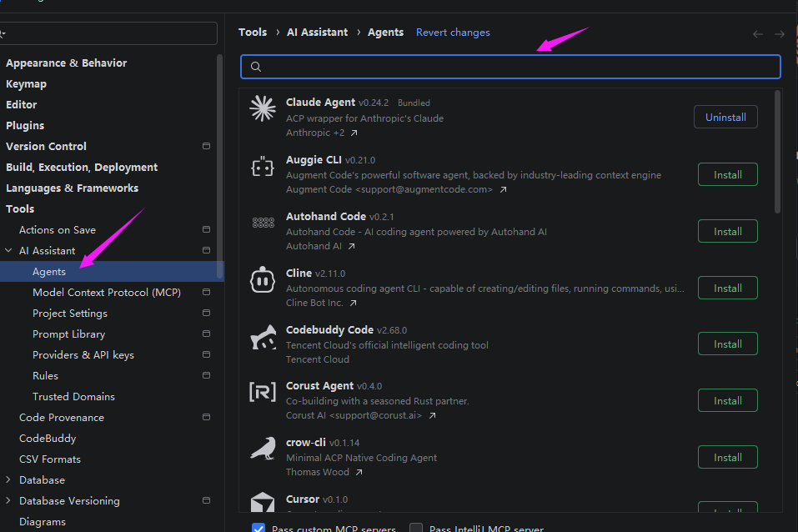Viewport: 798px width, 532px height.
Task: Open Version Control settings section
Action: point(46,147)
